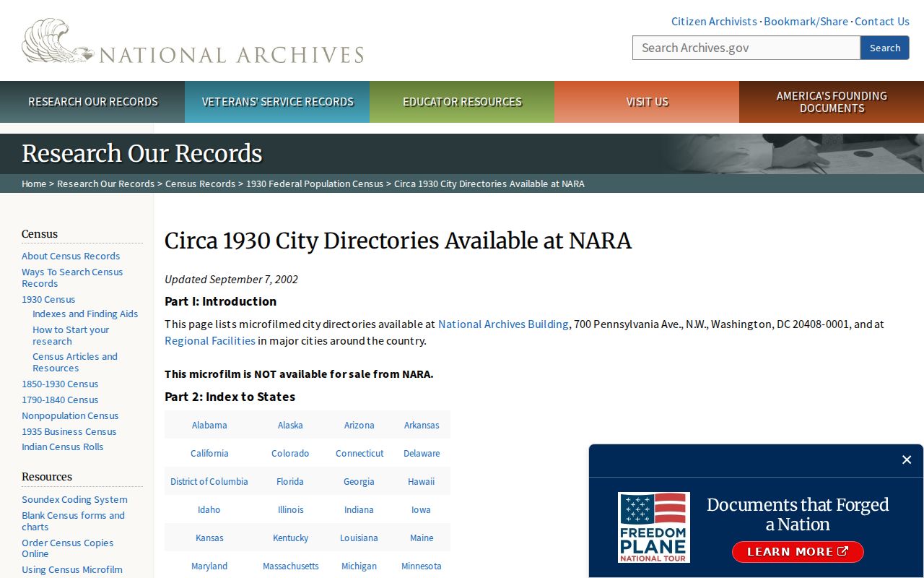Jump to District of Columbia listing

click(x=209, y=481)
